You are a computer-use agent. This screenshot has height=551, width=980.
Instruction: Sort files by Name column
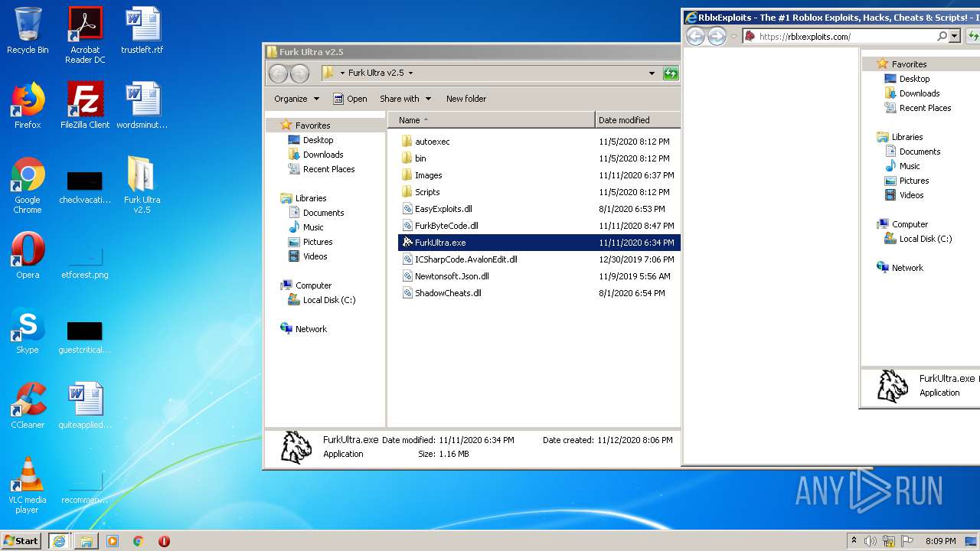click(492, 120)
